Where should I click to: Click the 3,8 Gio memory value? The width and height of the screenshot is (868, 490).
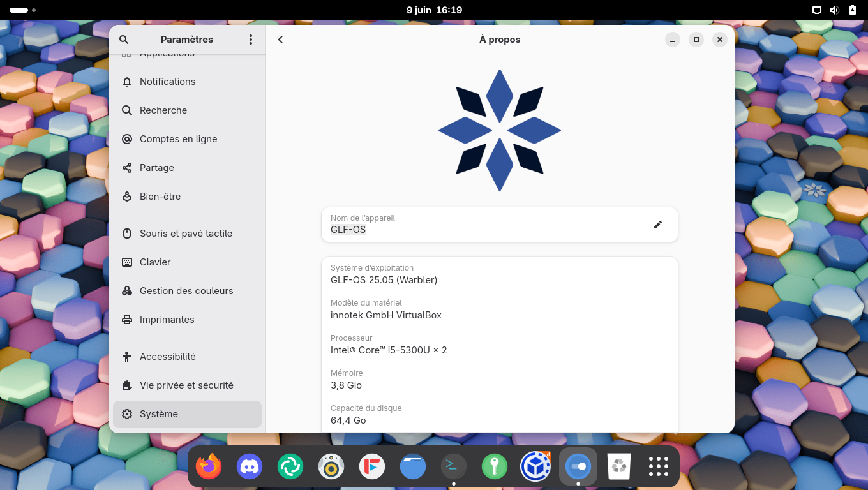(x=346, y=385)
